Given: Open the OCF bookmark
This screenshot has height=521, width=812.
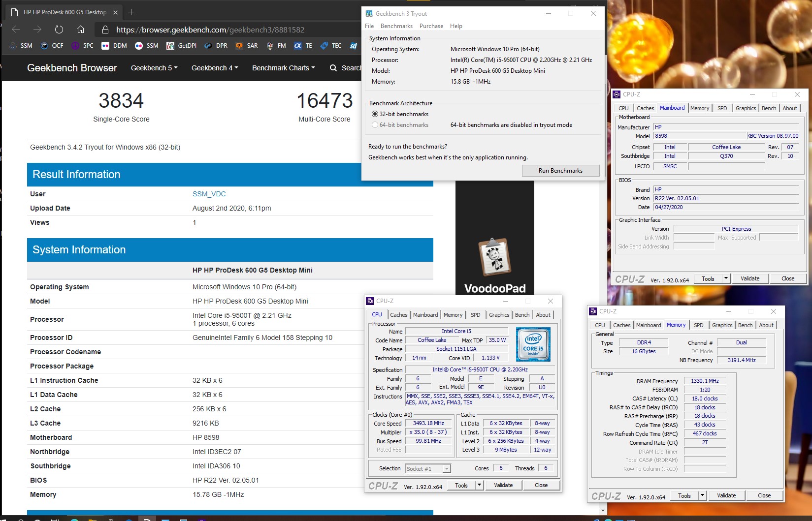Looking at the screenshot, I should point(52,45).
